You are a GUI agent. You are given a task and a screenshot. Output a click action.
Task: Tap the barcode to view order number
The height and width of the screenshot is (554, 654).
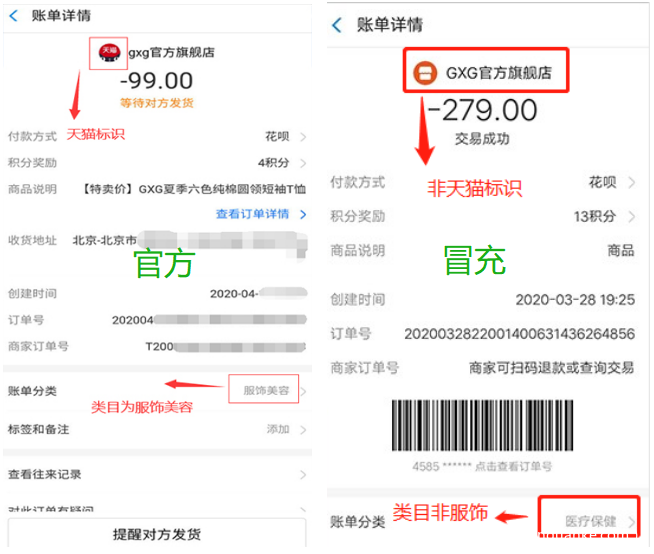point(482,425)
